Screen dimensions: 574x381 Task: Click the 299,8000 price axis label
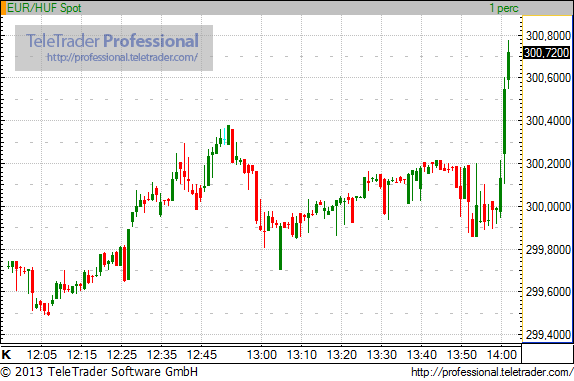[x=548, y=250]
